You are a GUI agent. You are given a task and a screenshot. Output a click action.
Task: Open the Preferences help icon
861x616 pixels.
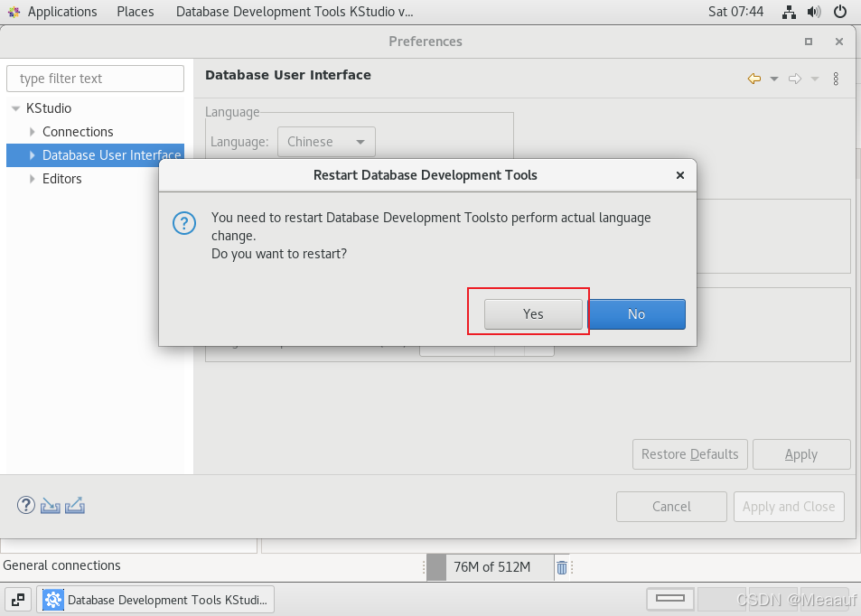[x=26, y=505]
